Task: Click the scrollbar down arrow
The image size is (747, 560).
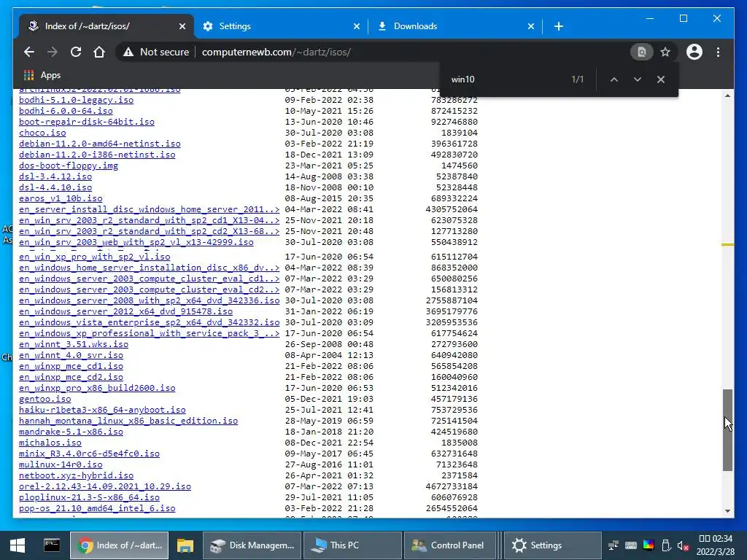Action: click(727, 511)
